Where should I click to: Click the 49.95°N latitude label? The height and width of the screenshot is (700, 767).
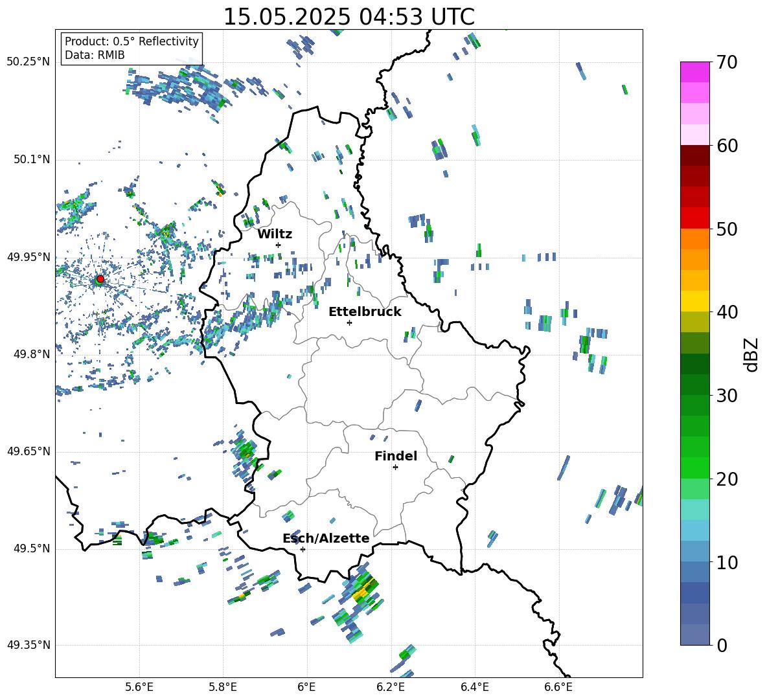[29, 256]
